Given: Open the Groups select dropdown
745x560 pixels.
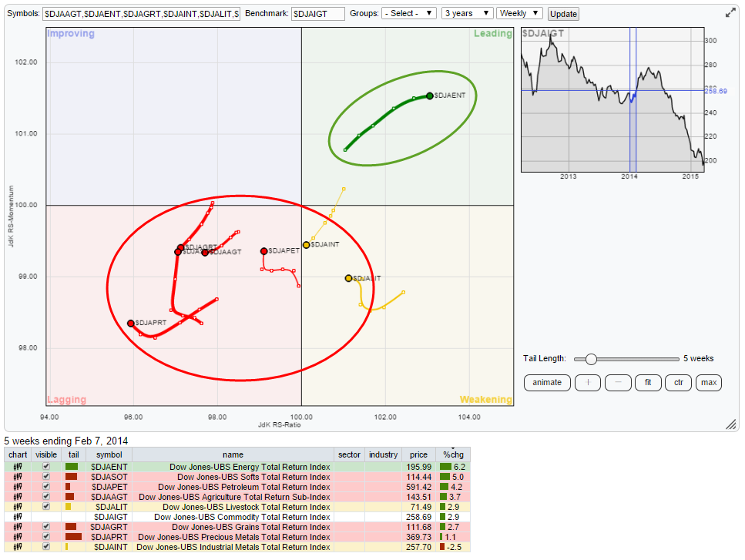Looking at the screenshot, I should click(x=408, y=13).
